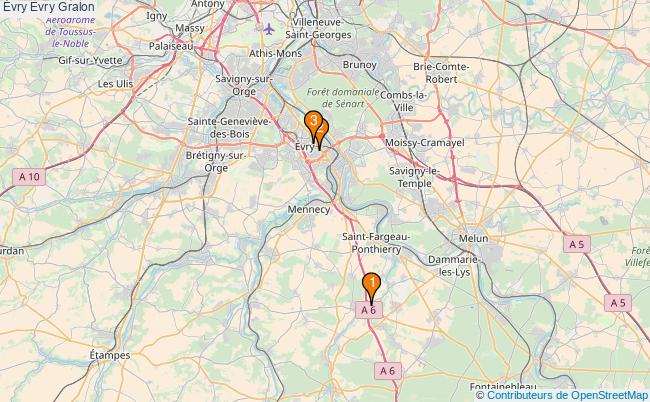
Task: Click the Mennecy town label
Action: click(x=309, y=209)
